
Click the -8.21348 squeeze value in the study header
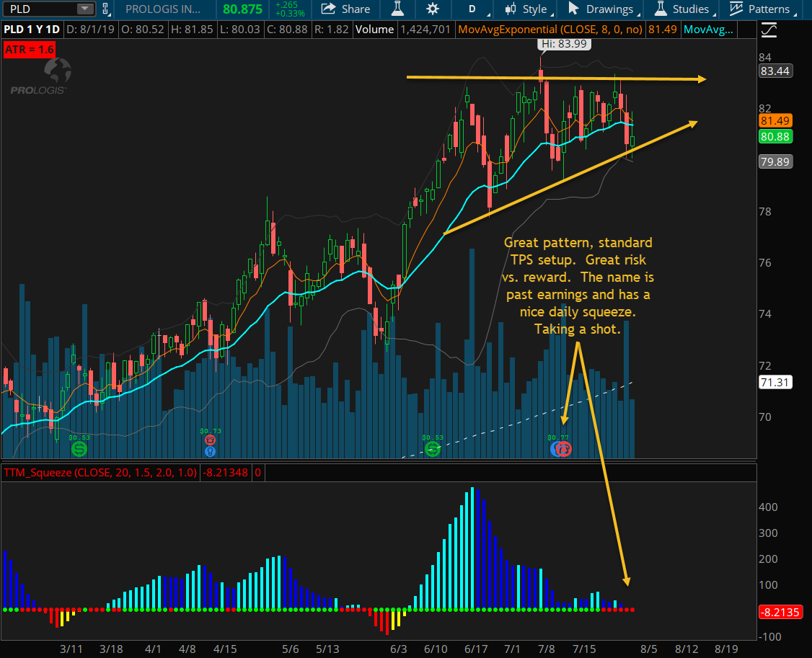pos(225,473)
